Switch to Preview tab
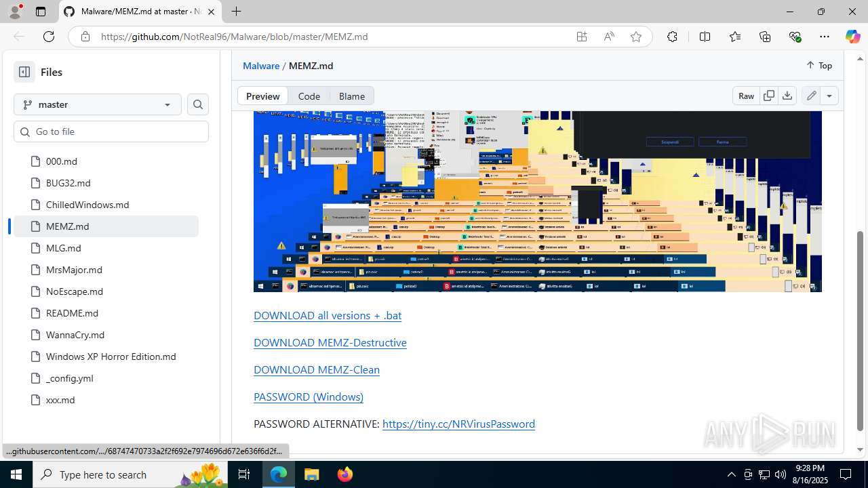This screenshot has height=488, width=868. (x=262, y=96)
